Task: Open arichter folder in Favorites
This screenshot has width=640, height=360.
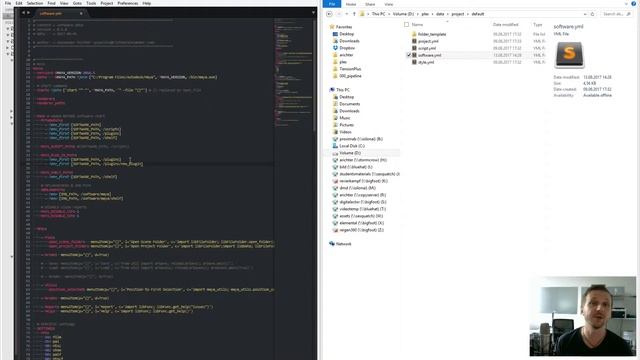Action: pos(346,55)
